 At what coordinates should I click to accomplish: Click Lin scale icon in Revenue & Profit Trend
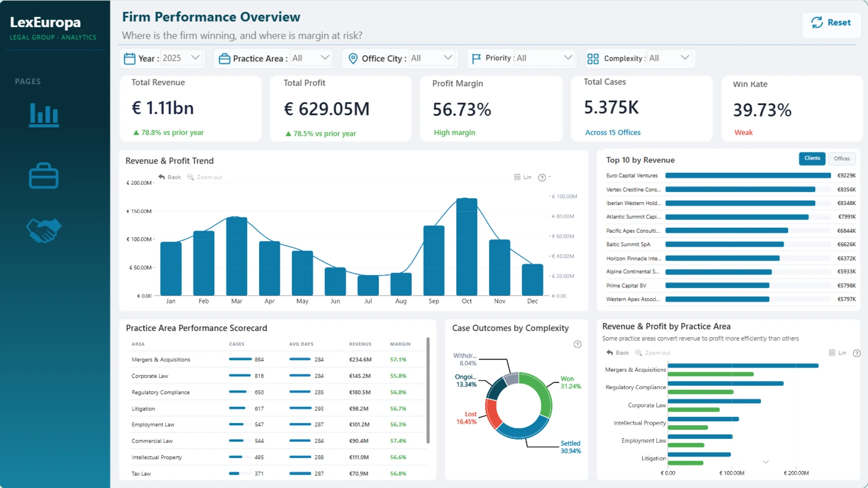517,177
